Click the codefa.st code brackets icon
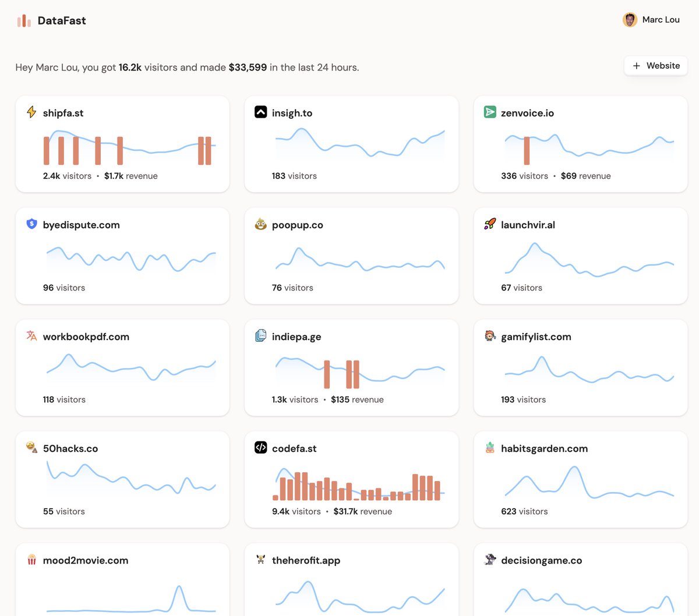 point(261,448)
